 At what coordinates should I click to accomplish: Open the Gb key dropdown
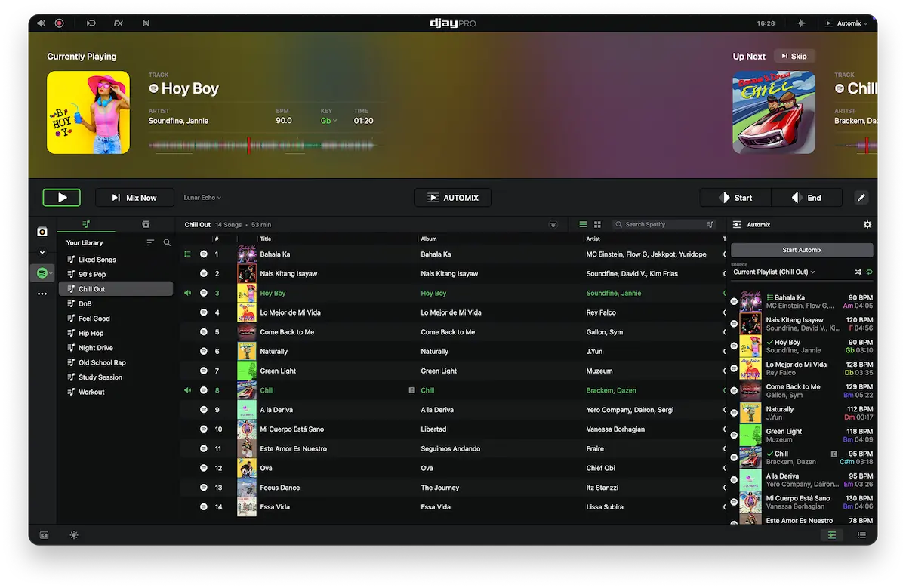pyautogui.click(x=328, y=121)
